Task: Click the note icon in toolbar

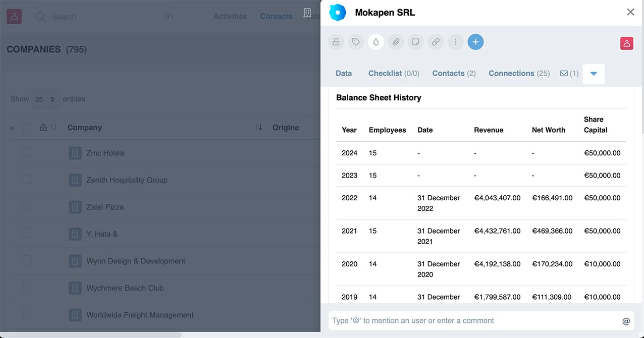Action: coord(416,42)
